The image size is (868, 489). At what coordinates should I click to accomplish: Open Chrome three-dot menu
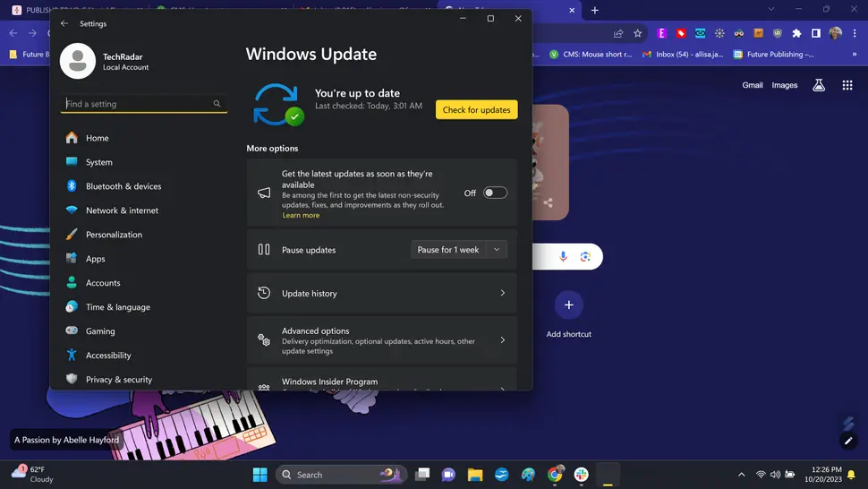pos(855,33)
